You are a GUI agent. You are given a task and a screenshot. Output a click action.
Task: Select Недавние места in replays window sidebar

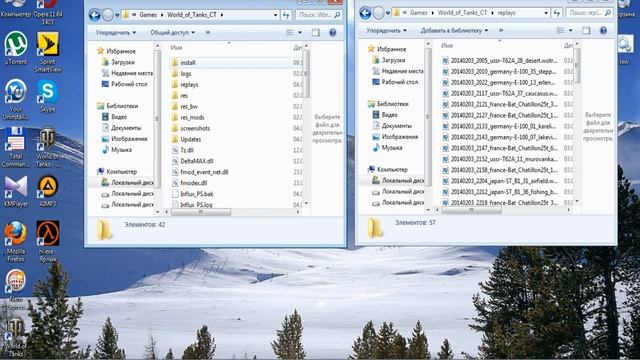pyautogui.click(x=402, y=71)
